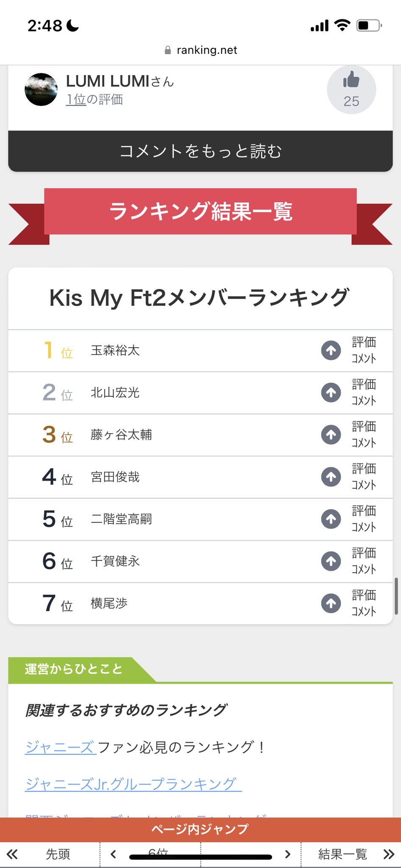Screen dimensions: 401x868
Task: Upvote 北山宏光 with arrow icon
Action: point(331,392)
